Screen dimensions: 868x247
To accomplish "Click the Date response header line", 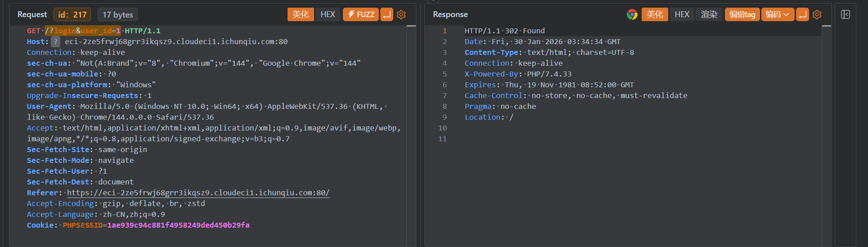I will (542, 41).
